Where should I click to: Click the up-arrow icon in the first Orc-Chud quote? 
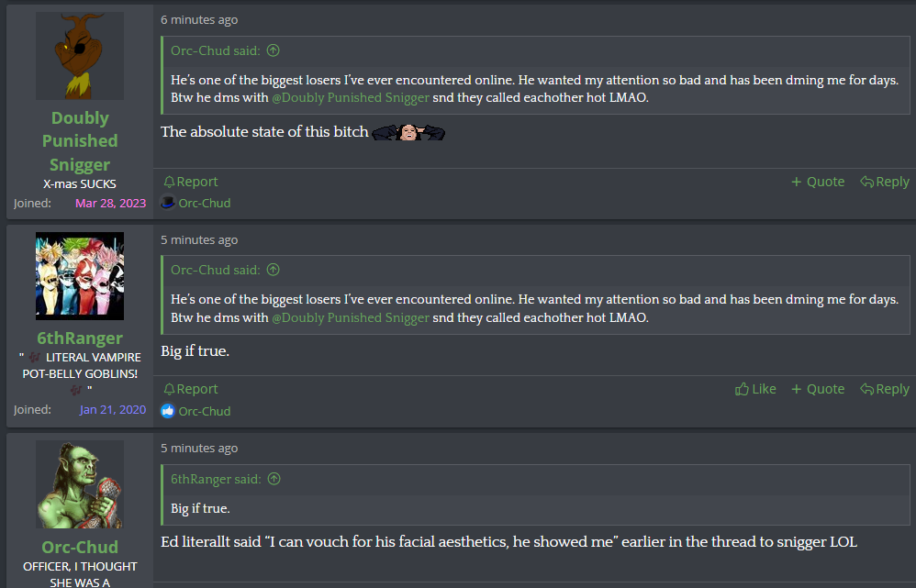pyautogui.click(x=273, y=51)
